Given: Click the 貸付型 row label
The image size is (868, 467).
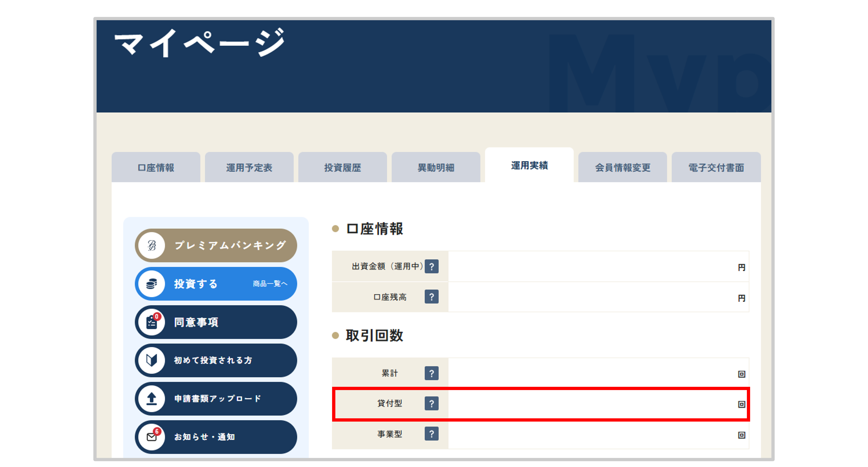Looking at the screenshot, I should [390, 403].
